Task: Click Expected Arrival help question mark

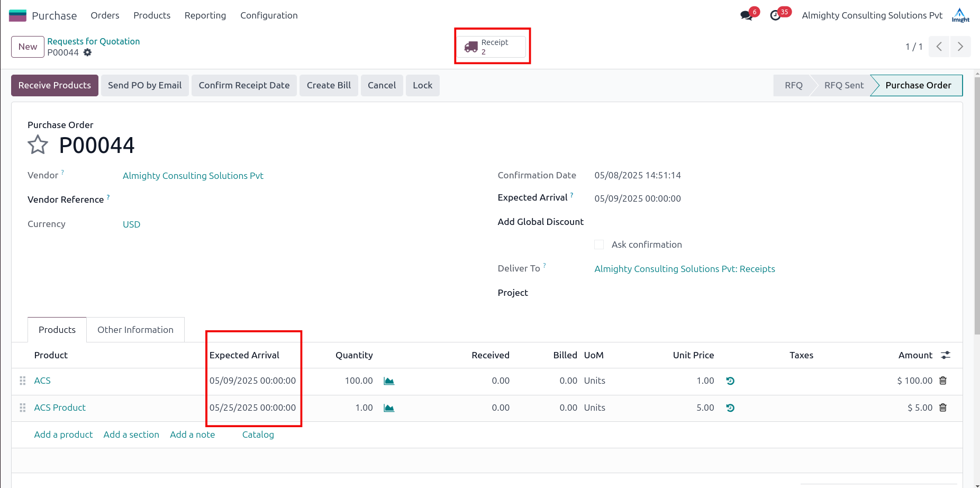Action: (x=571, y=195)
